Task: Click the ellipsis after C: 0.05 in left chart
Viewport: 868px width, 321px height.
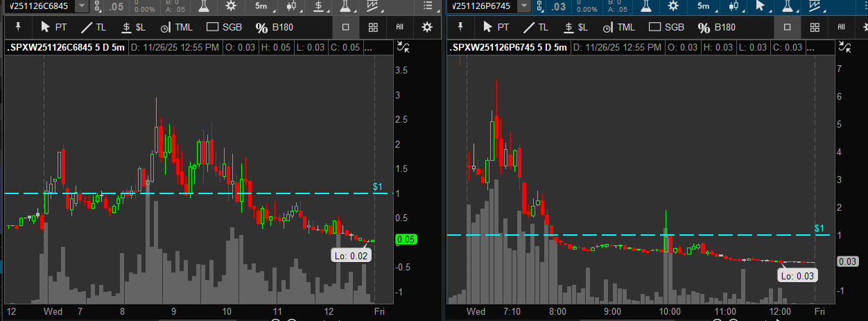Action: (x=367, y=48)
